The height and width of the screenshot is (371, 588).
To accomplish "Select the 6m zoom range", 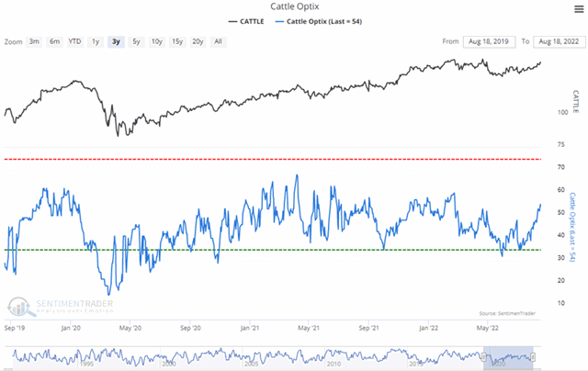I will tap(54, 41).
